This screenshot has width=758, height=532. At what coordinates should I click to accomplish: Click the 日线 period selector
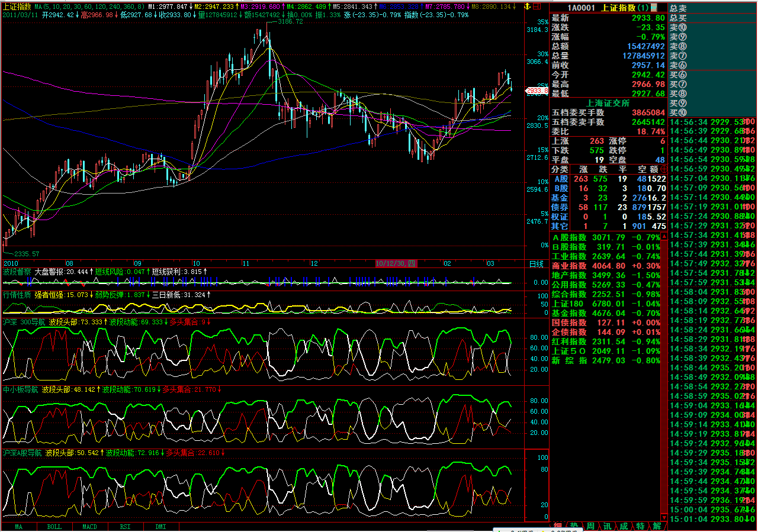[537, 263]
